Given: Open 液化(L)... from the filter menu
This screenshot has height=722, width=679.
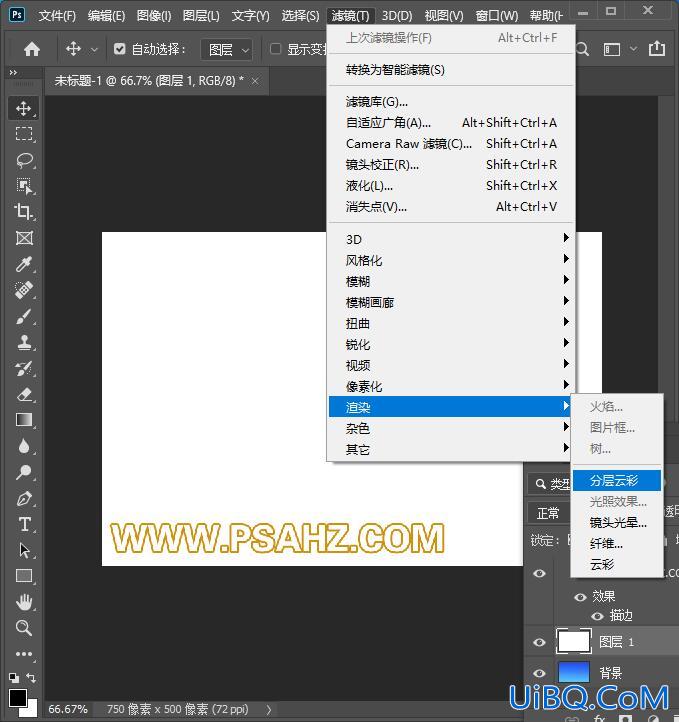Looking at the screenshot, I should click(x=451, y=186).
